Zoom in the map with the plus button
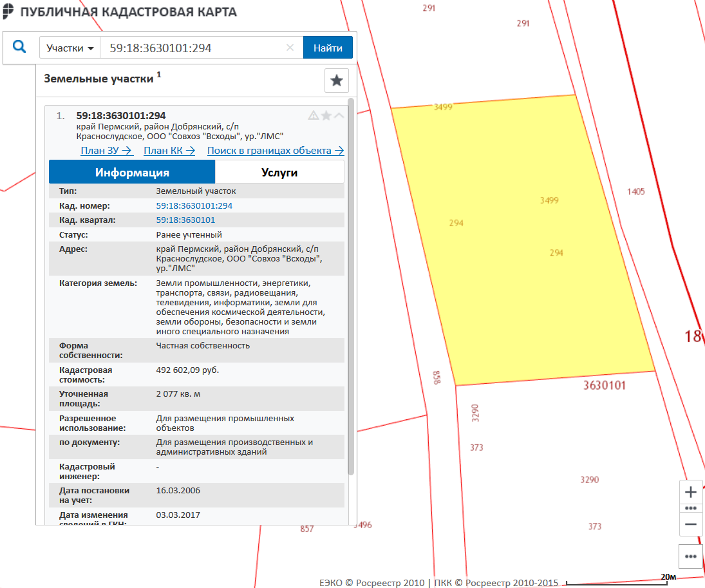This screenshot has height=588, width=705. tap(691, 493)
